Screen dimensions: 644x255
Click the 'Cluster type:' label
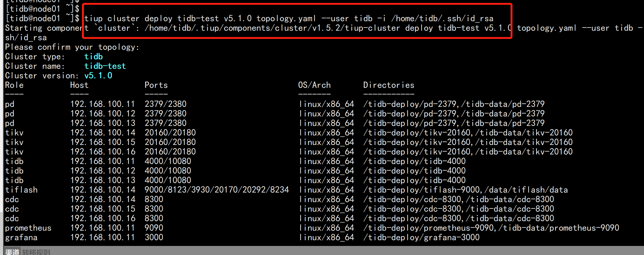point(35,57)
